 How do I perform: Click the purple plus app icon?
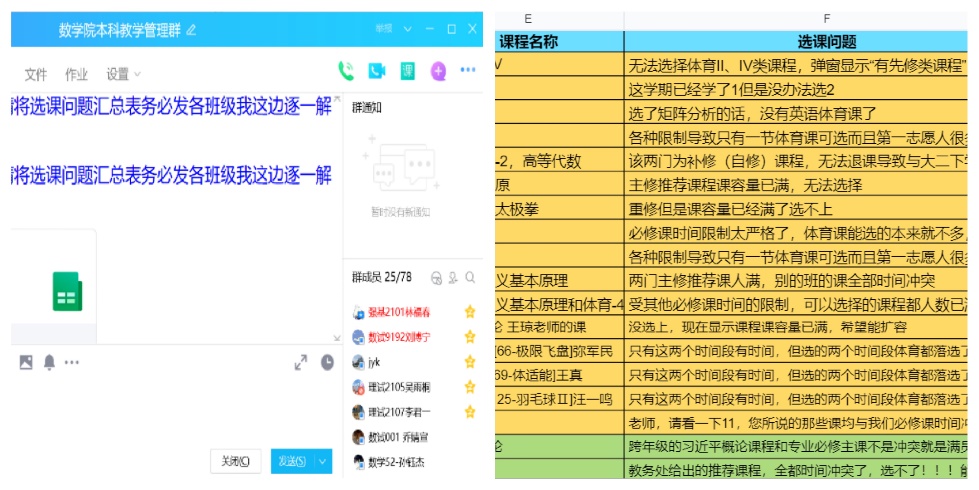coord(438,71)
